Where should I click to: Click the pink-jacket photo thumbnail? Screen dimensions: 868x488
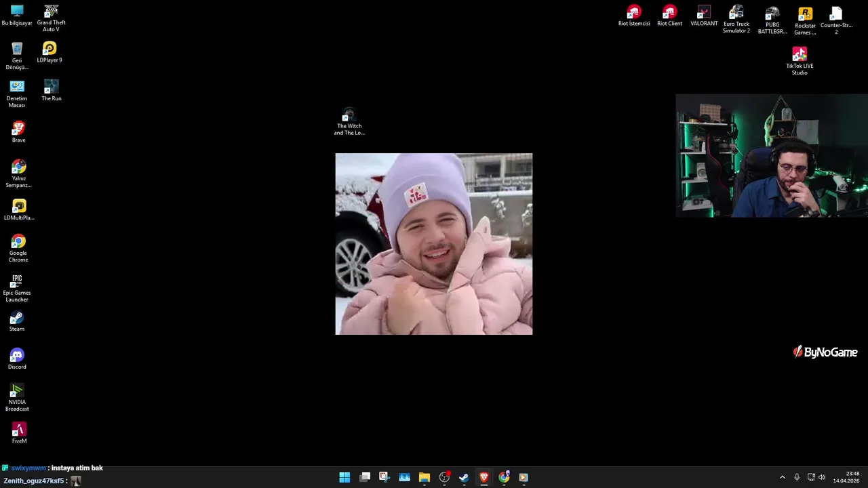tap(434, 244)
